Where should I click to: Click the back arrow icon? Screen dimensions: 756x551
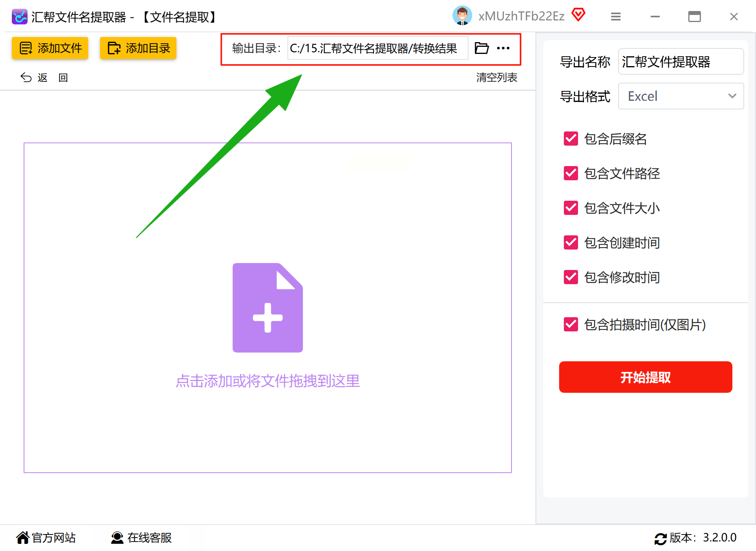[x=26, y=78]
